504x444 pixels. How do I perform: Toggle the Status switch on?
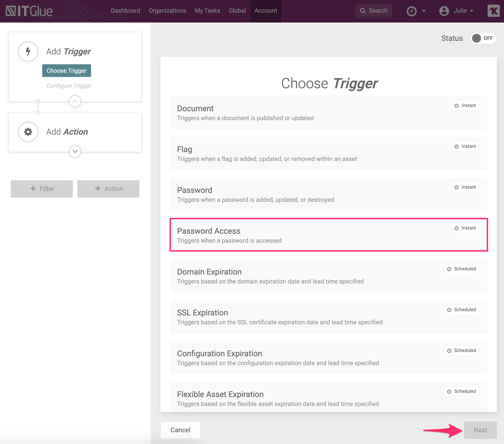click(483, 38)
